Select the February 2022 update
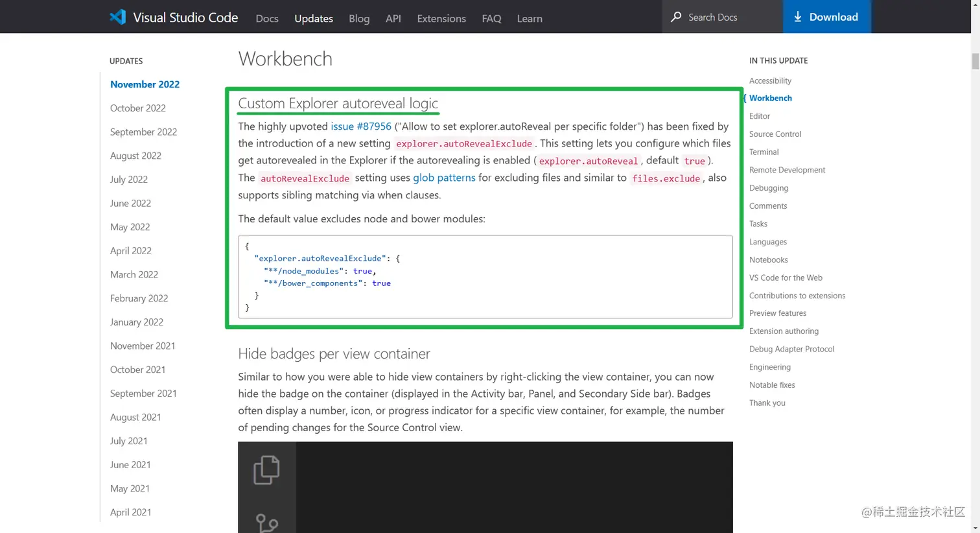This screenshot has width=980, height=533. (139, 298)
